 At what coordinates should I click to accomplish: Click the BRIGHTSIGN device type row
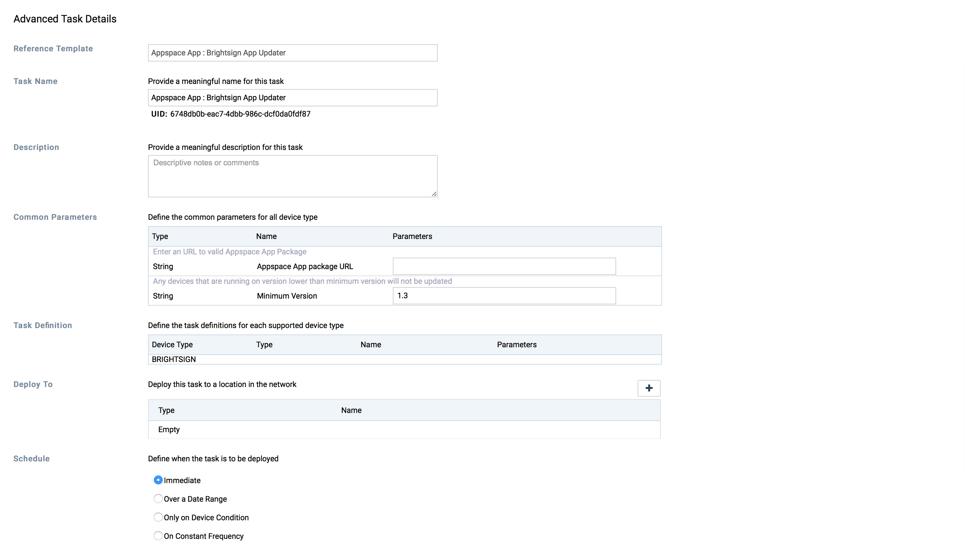click(174, 359)
